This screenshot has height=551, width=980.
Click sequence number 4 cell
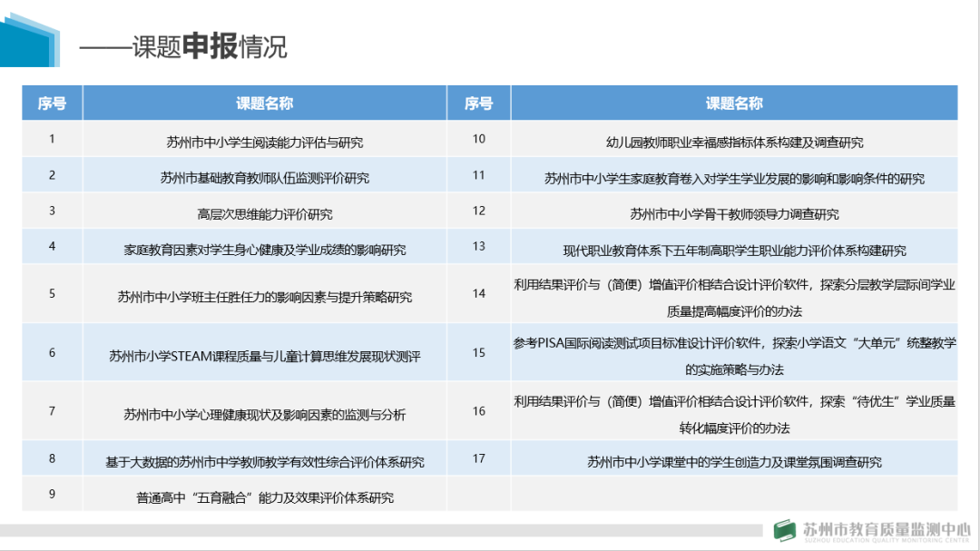click(x=52, y=246)
